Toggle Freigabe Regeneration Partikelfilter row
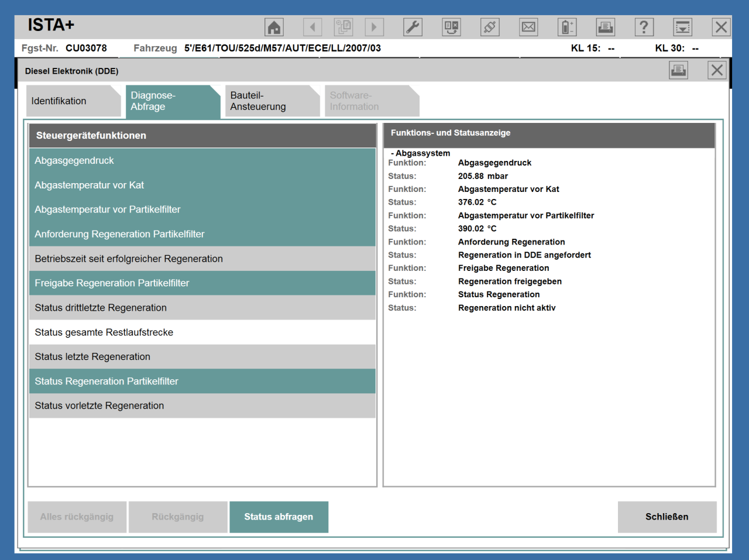 (202, 283)
